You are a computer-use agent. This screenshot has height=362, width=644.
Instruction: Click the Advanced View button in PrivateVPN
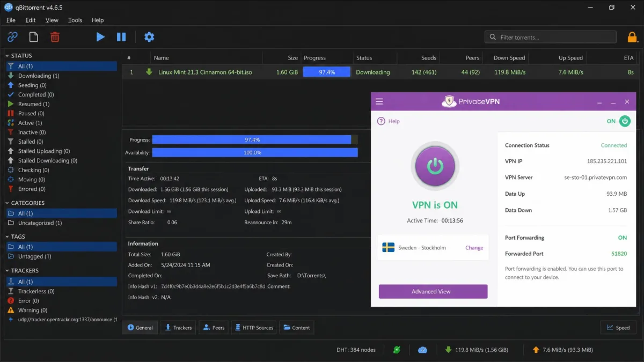(x=433, y=291)
